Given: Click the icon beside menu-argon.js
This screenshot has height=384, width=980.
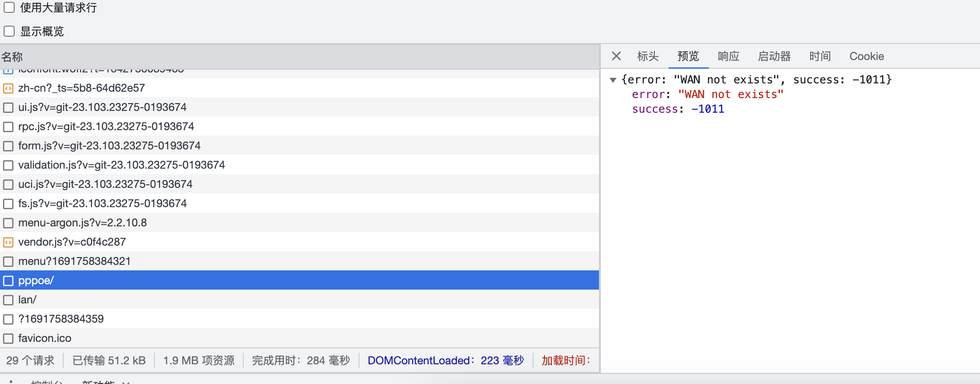Looking at the screenshot, I should pyautogui.click(x=8, y=223).
